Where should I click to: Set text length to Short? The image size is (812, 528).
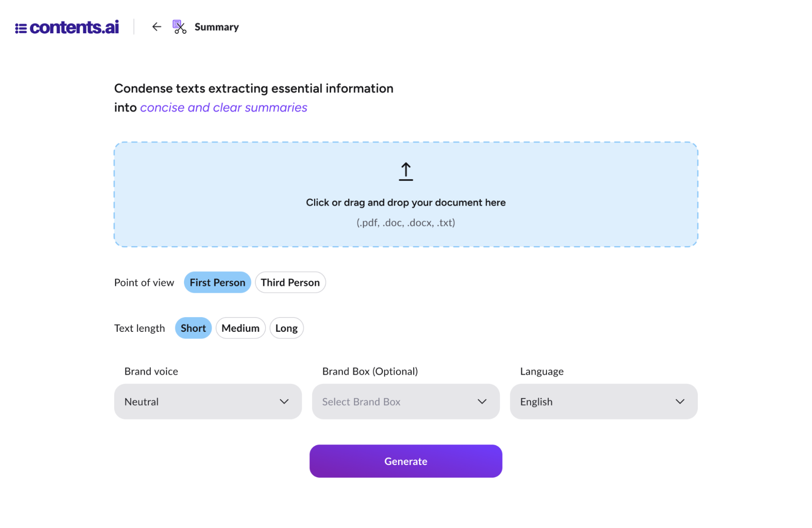coord(193,328)
